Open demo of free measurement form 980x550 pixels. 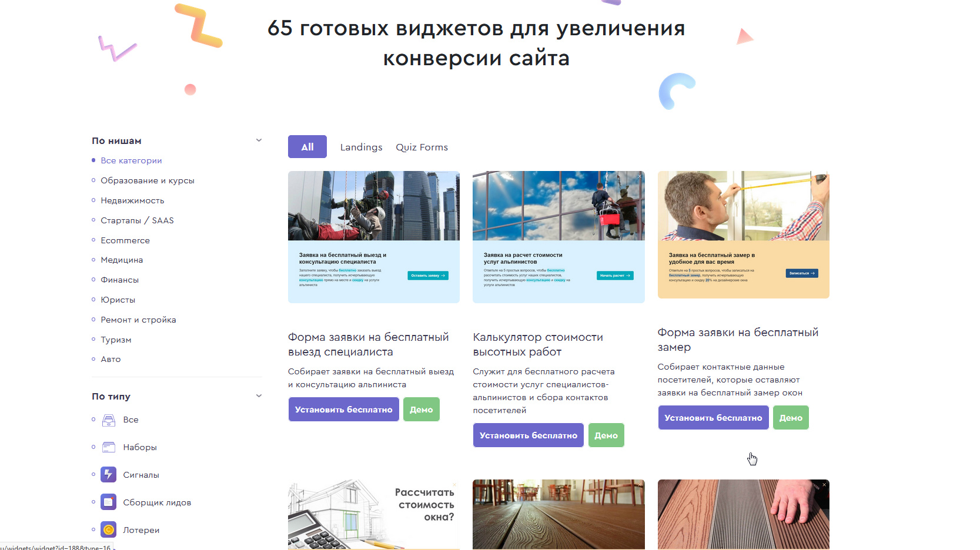click(x=791, y=418)
